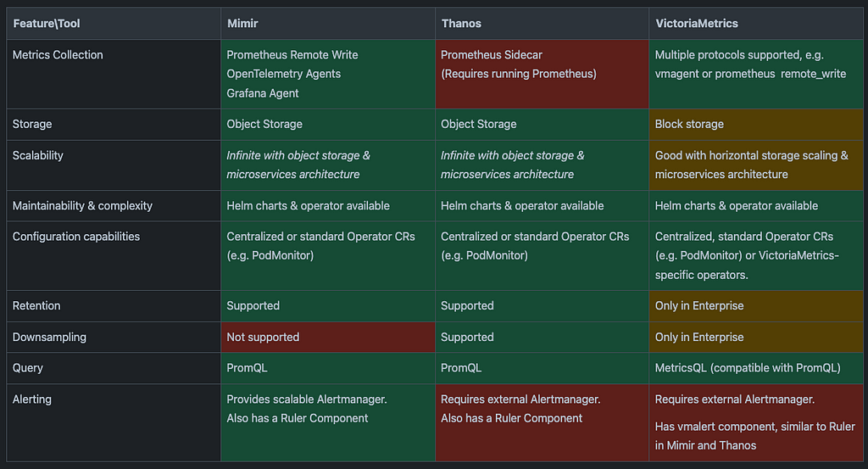Select the Thanos column header
The image size is (868, 469).
542,23
